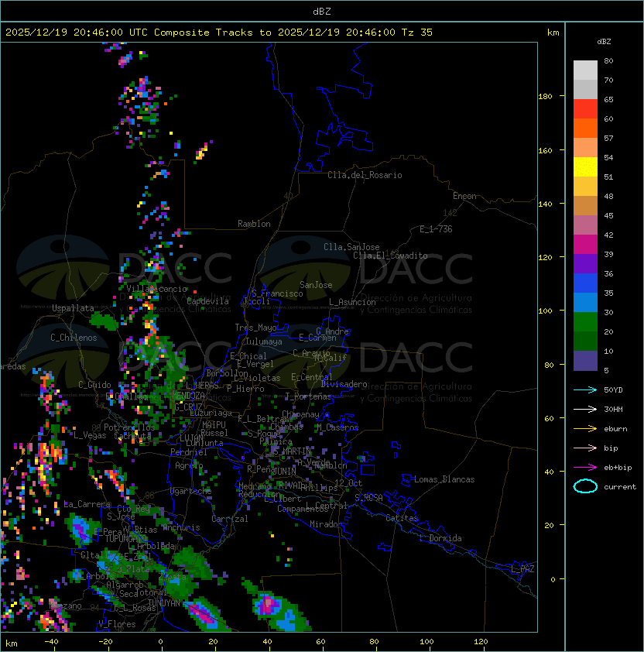This screenshot has width=644, height=652.
Task: Click the 'C_Chilenos' map label
Action: [x=74, y=338]
